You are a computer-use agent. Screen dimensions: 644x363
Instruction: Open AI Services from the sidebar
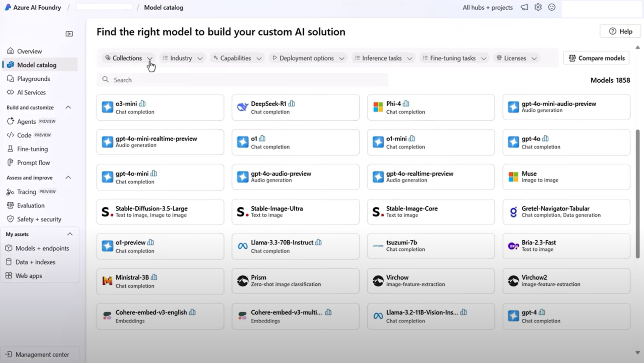click(31, 92)
